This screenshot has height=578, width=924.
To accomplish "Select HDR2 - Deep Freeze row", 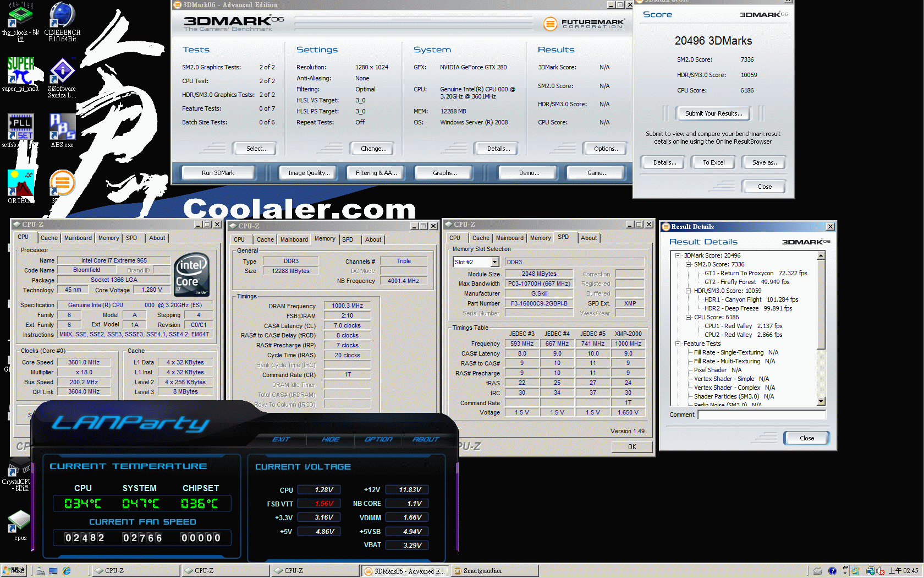I will coord(748,308).
